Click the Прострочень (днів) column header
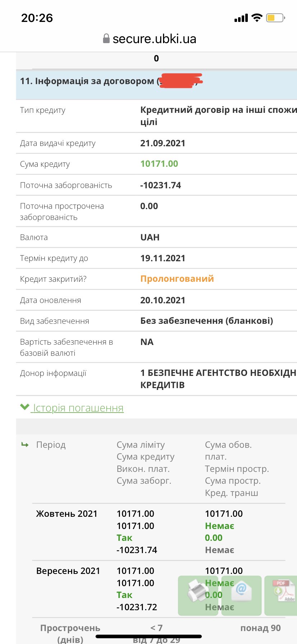 coord(70,633)
